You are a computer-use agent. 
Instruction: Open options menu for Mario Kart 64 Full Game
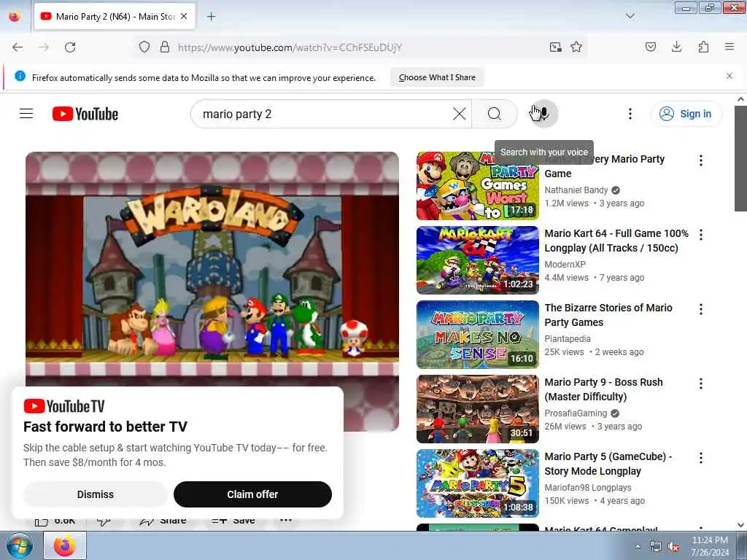pyautogui.click(x=701, y=235)
